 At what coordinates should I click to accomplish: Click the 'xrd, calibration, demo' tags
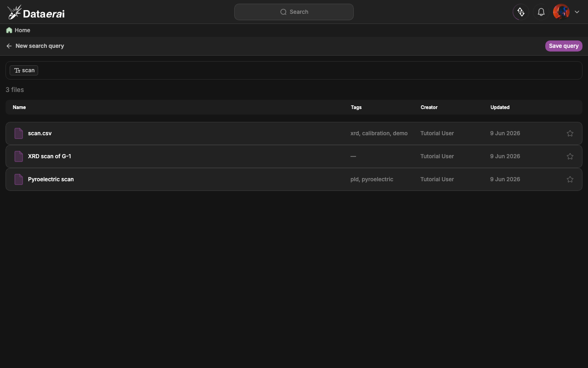[379, 133]
